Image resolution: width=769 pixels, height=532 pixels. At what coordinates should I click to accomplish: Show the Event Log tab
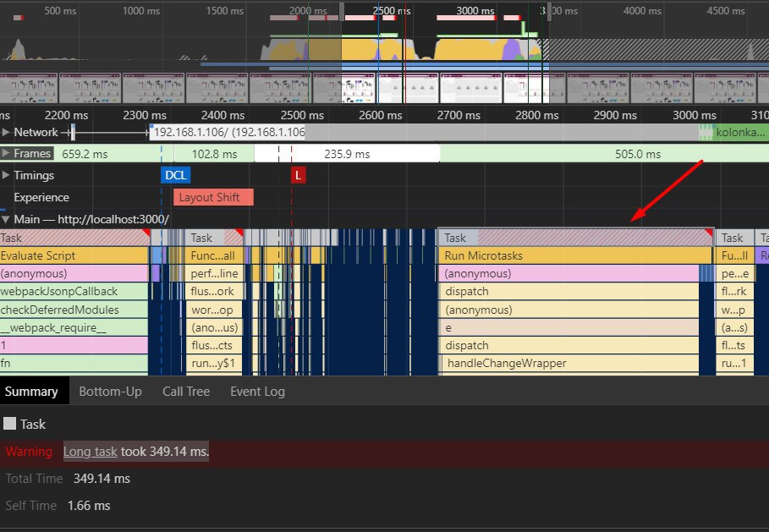(x=257, y=392)
